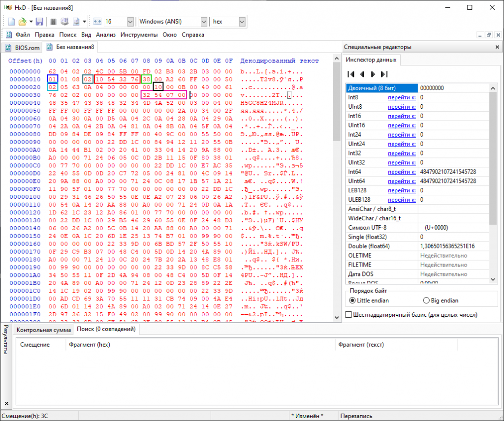Click перейти к link for Int32
This screenshot has height=421, width=504.
pos(402,153)
